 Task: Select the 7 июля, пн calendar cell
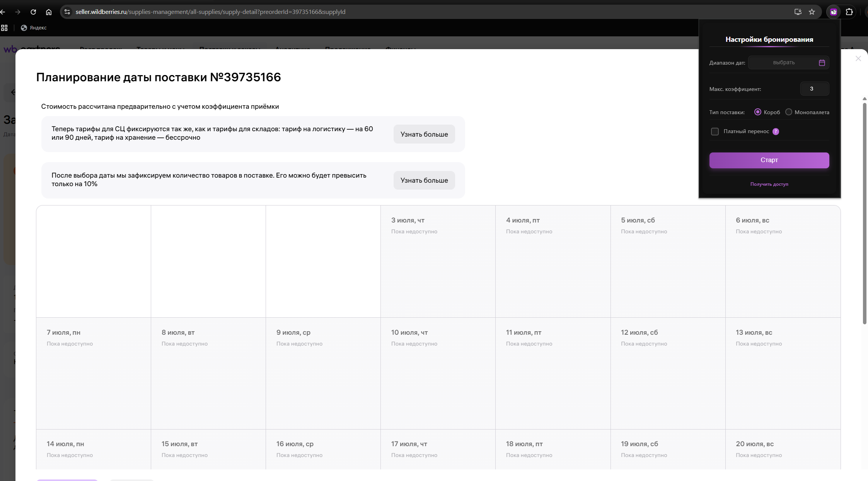tap(94, 373)
